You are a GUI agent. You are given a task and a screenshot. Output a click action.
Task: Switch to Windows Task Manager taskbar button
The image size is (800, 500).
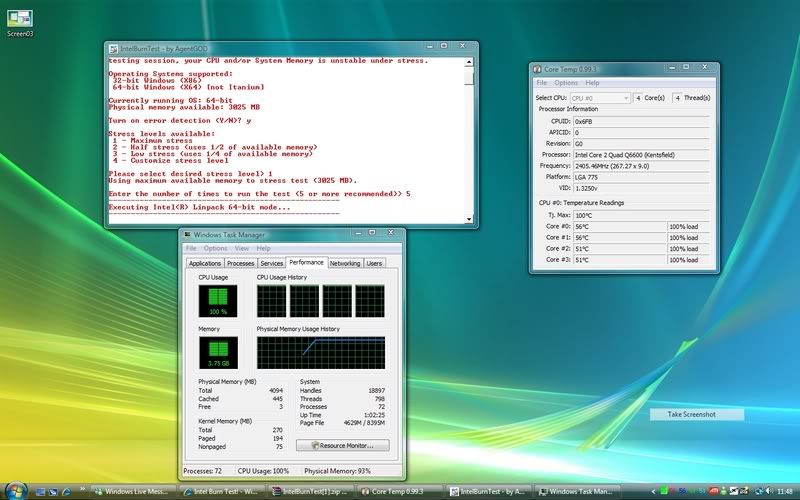pos(579,492)
